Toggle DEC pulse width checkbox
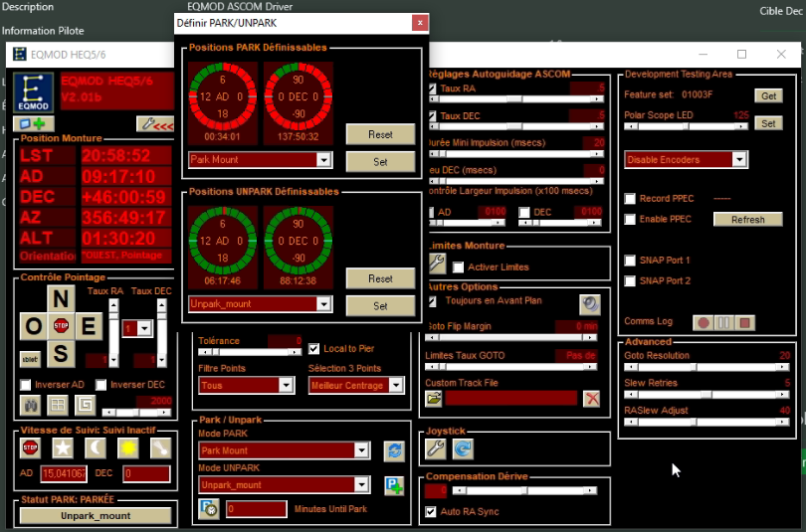This screenshot has width=806, height=532. pos(523,213)
